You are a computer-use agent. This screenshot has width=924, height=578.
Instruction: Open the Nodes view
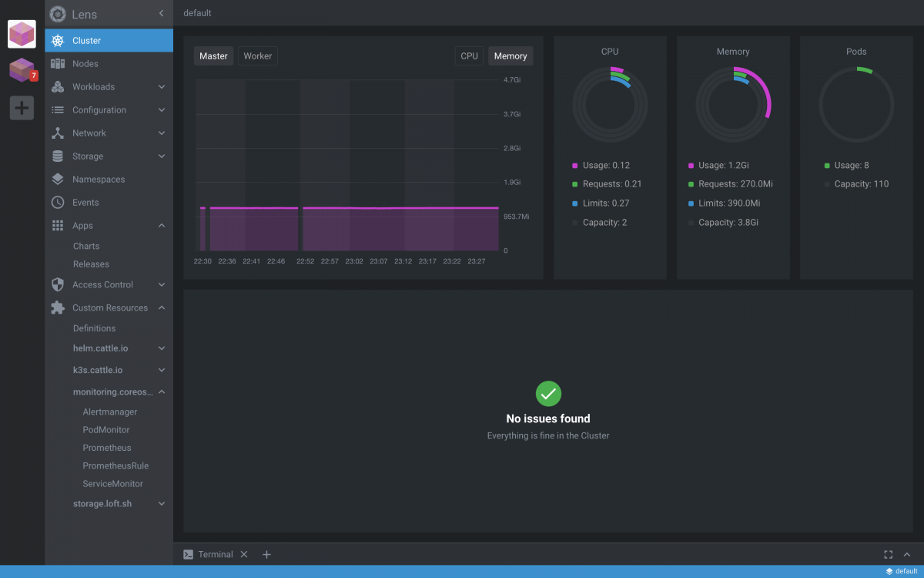85,64
